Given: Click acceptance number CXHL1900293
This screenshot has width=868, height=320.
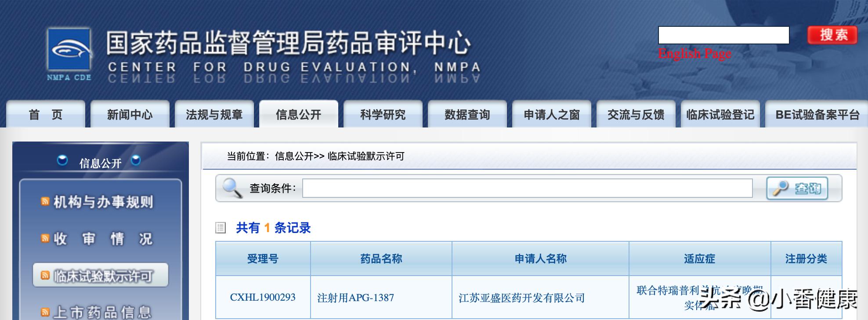Looking at the screenshot, I should pyautogui.click(x=263, y=297).
